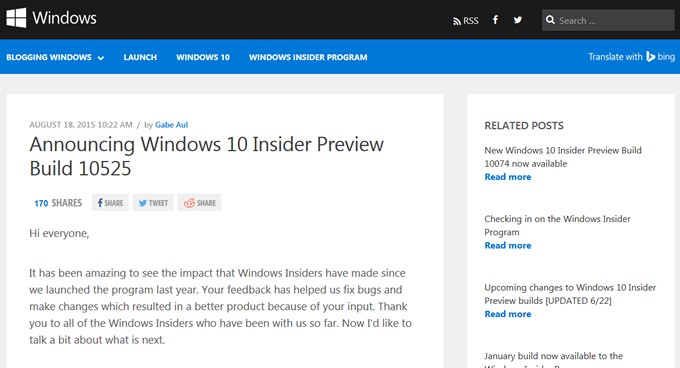Open author Gabe Aul's profile link
The width and height of the screenshot is (680, 368).
[171, 125]
